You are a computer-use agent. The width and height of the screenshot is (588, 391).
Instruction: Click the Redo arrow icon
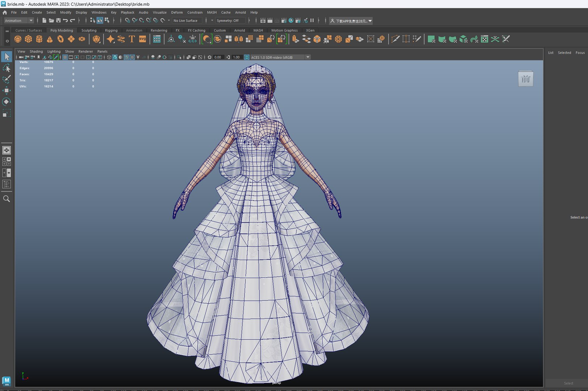click(x=72, y=21)
